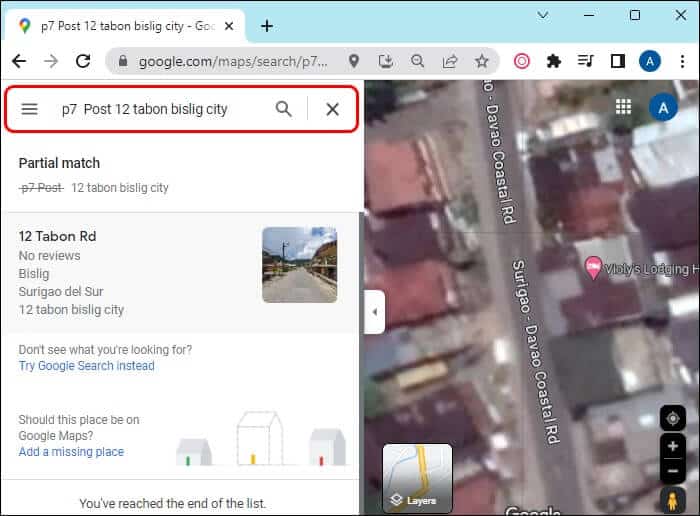Open the zoom magnifier icon in address bar
Image resolution: width=700 pixels, height=516 pixels.
tap(417, 61)
